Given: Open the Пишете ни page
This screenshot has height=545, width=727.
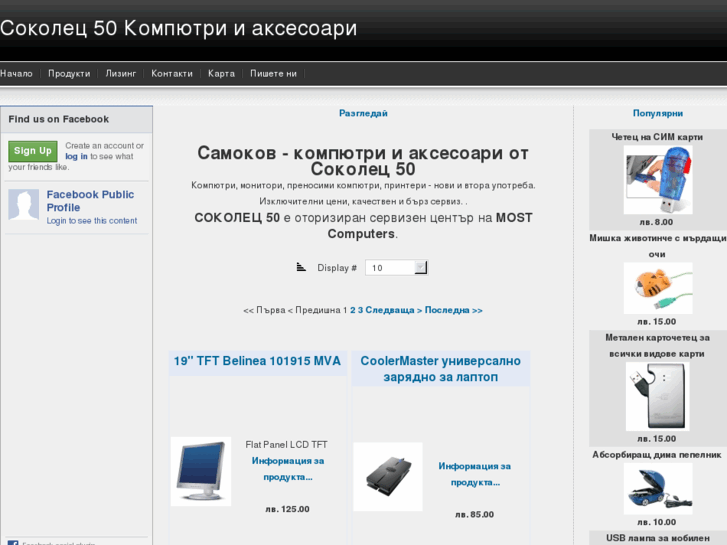Looking at the screenshot, I should tap(273, 73).
